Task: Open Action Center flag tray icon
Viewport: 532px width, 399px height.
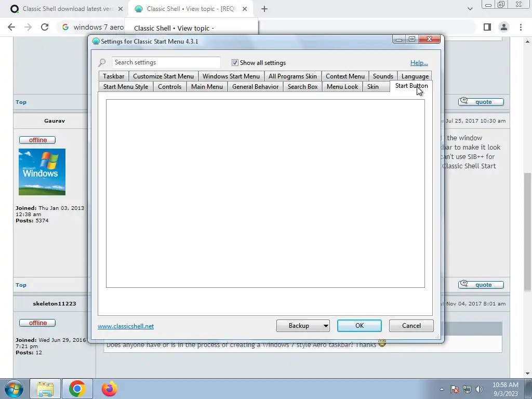Action: (x=454, y=390)
